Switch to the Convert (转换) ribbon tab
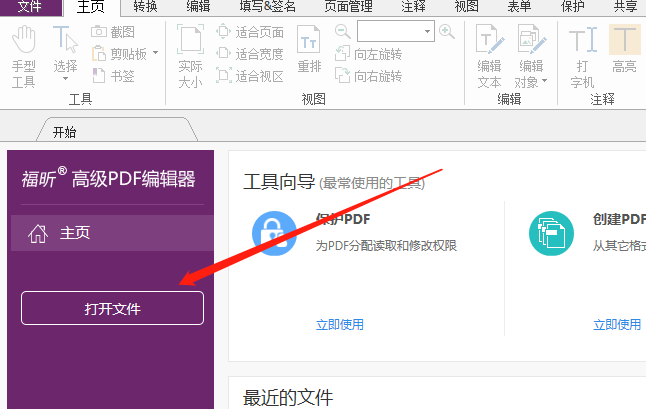Viewport: 646px width, 409px height. tap(145, 7)
